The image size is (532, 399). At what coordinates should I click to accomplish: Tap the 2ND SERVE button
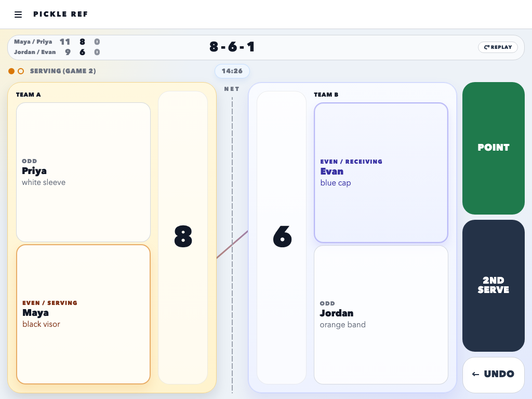493,285
